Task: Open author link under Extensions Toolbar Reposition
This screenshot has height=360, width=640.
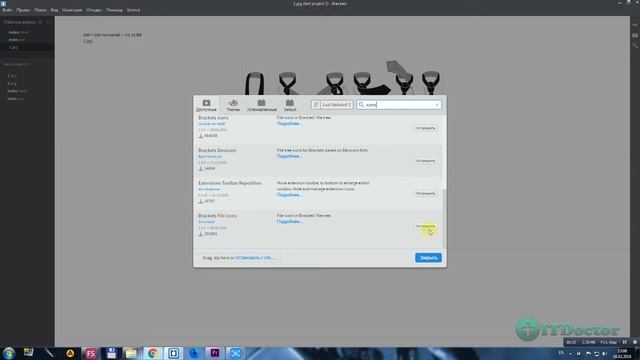Action: point(209,189)
